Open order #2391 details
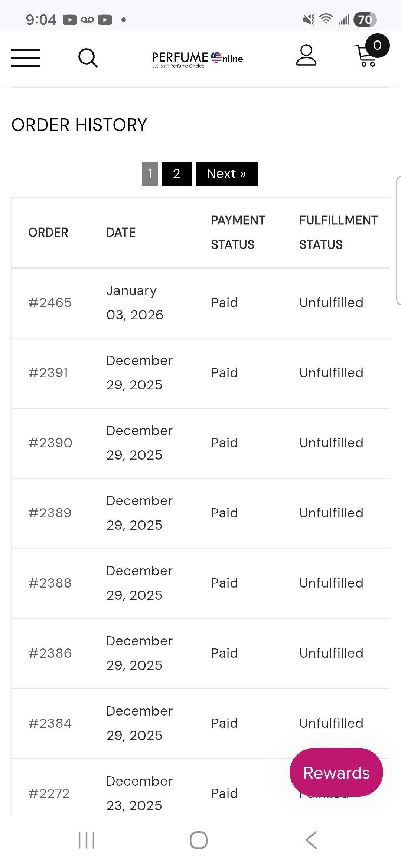401x868 pixels. click(x=49, y=373)
